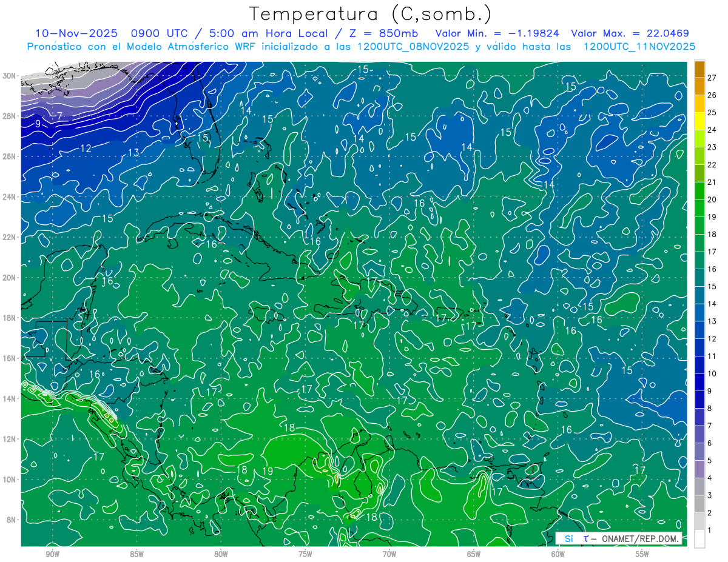
Task: Click the "90W" longitude axis label
Action: click(x=53, y=554)
